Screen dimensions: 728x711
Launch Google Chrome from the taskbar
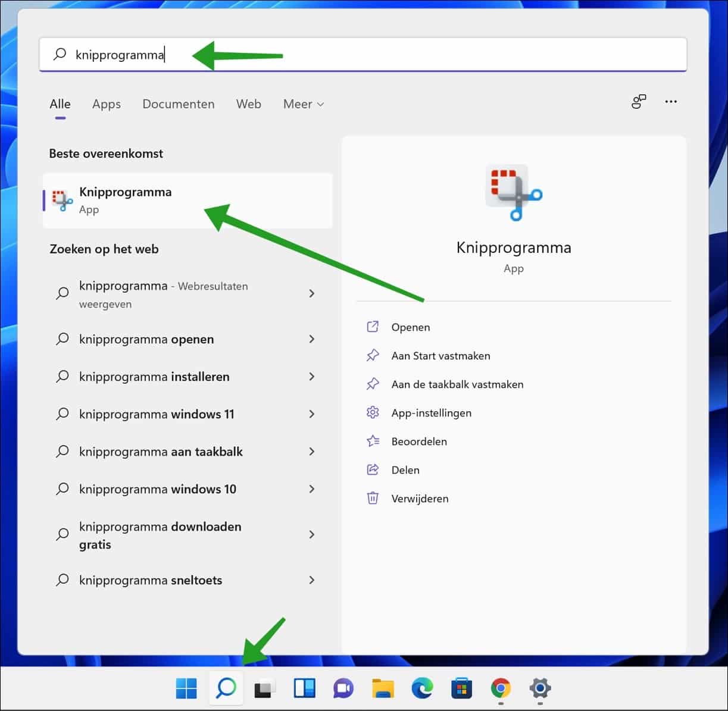[x=501, y=688]
